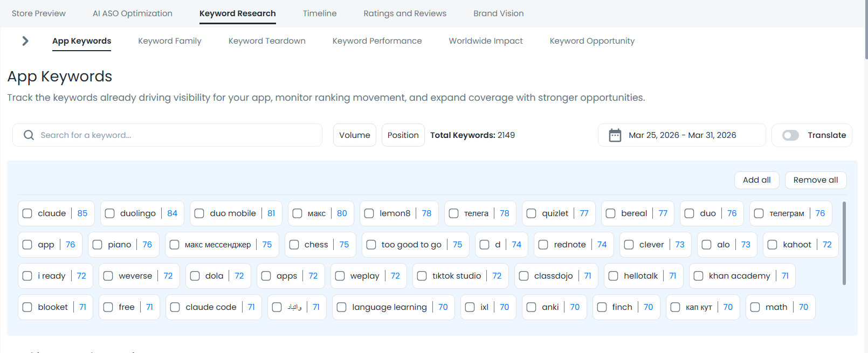Click the Add all button
This screenshot has height=353, width=868.
pos(757,180)
